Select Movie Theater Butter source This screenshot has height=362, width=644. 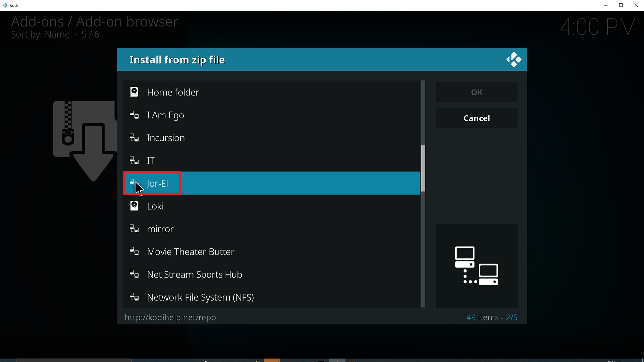272,252
